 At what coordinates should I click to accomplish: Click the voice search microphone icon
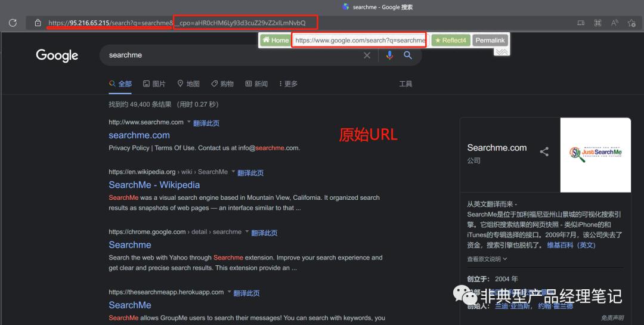389,55
